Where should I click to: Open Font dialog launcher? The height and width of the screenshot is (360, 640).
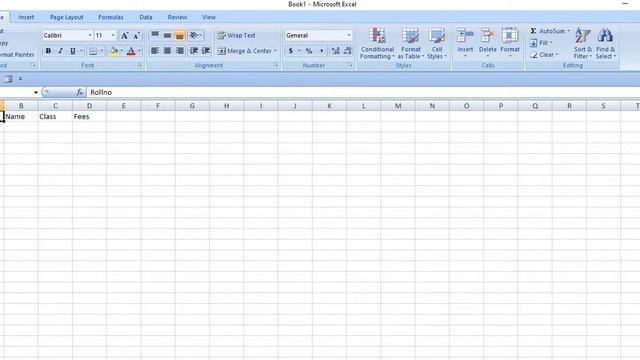pyautogui.click(x=140, y=66)
